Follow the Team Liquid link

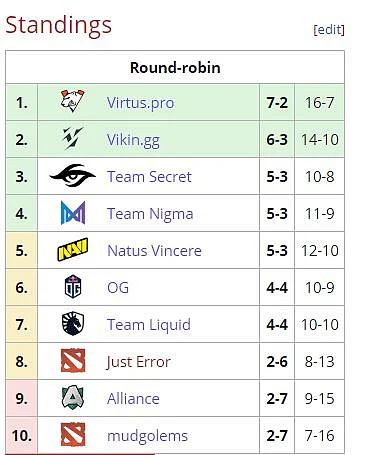149,325
